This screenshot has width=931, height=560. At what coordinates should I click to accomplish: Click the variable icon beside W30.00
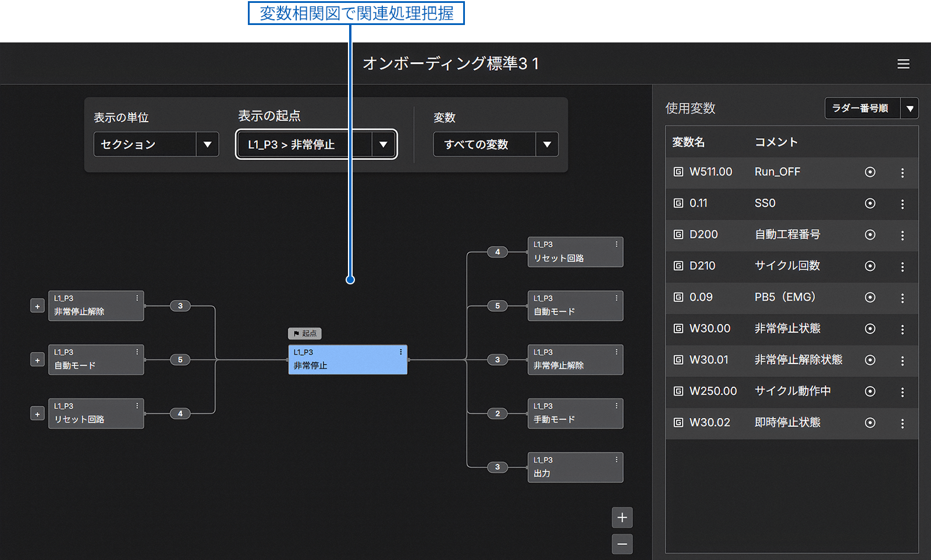click(x=678, y=329)
